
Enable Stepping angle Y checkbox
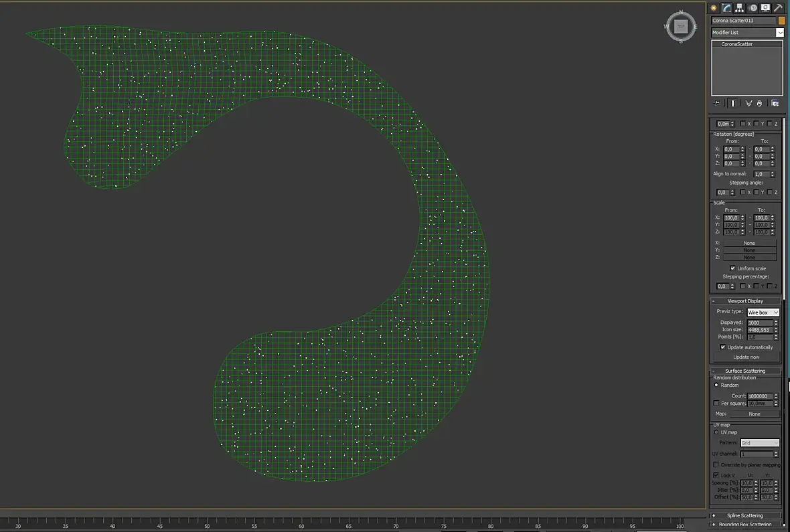(757, 192)
